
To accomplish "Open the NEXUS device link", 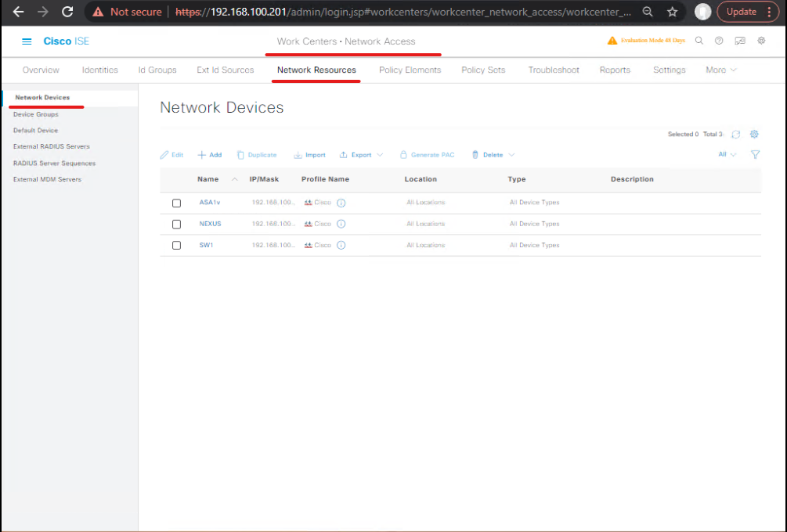I will 211,224.
